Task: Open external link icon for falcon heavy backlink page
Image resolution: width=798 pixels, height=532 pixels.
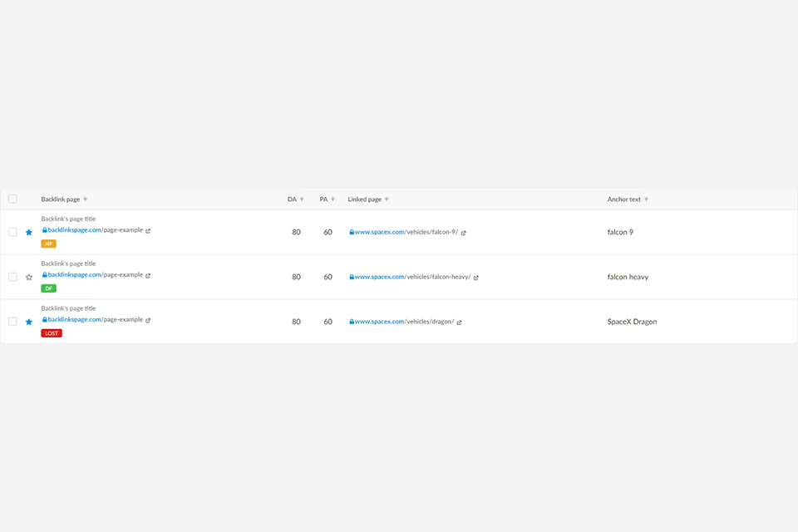Action: [x=148, y=275]
